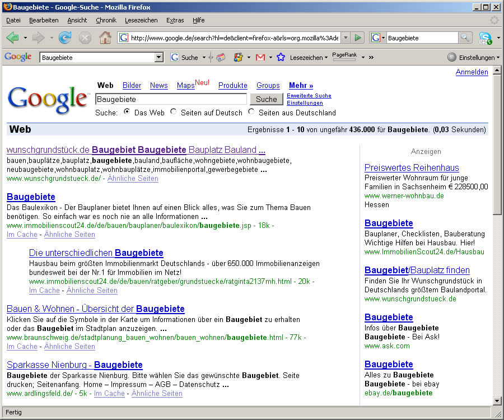Screen dimensions: 504x420
Task: Select the Das Web radio button
Action: click(x=127, y=111)
